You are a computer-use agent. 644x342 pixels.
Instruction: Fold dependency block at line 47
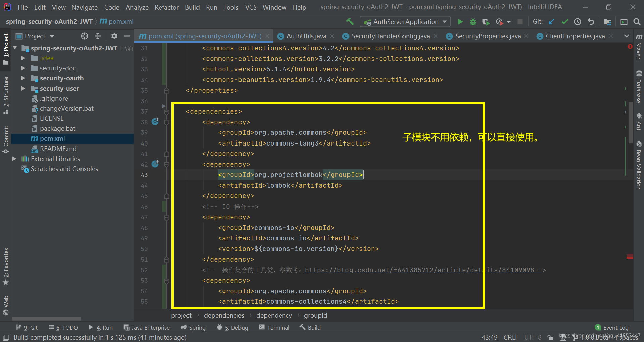click(167, 217)
